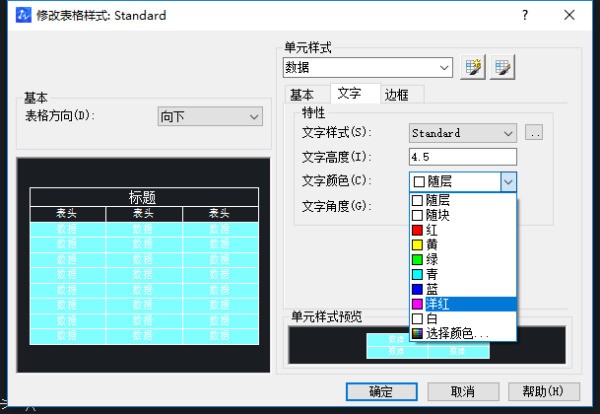Collapse the 文字颜色 dropdown arrow
The image size is (600, 414).
click(508, 181)
